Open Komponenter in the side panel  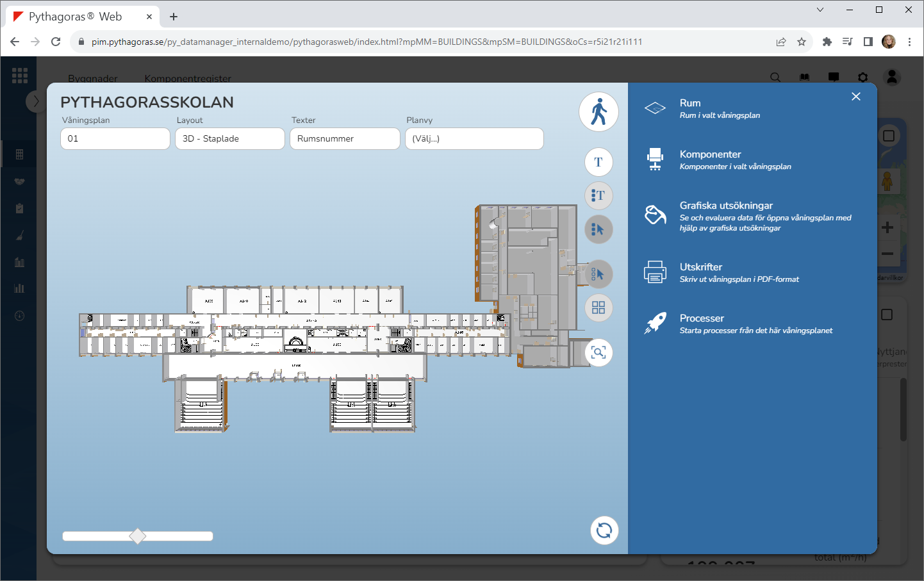[710, 154]
